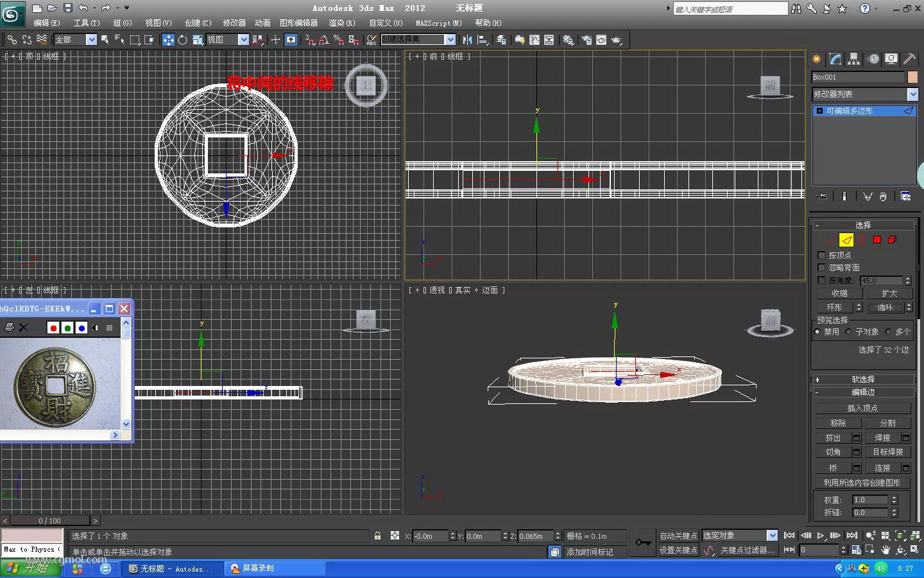Toggle the selection lock icon

[x=377, y=536]
